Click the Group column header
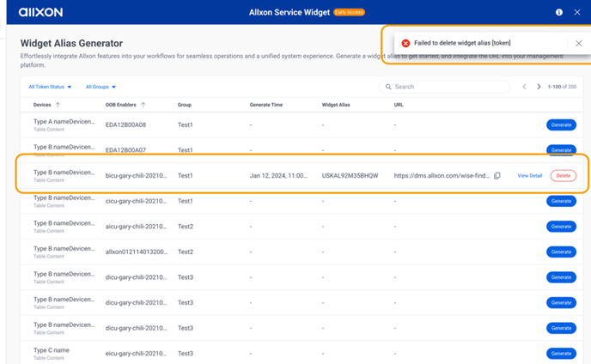 pos(185,105)
